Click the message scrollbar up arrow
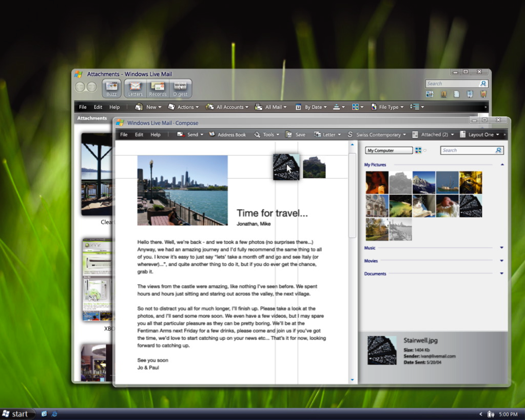 point(352,145)
